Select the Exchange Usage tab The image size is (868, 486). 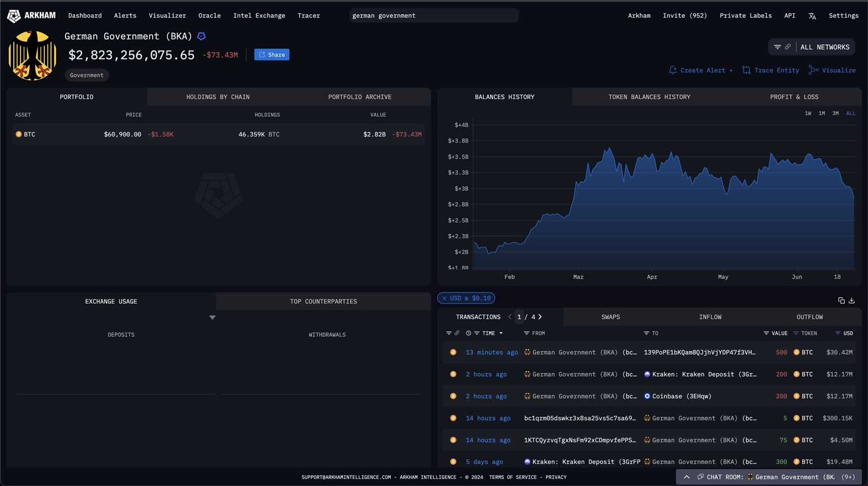click(x=111, y=301)
